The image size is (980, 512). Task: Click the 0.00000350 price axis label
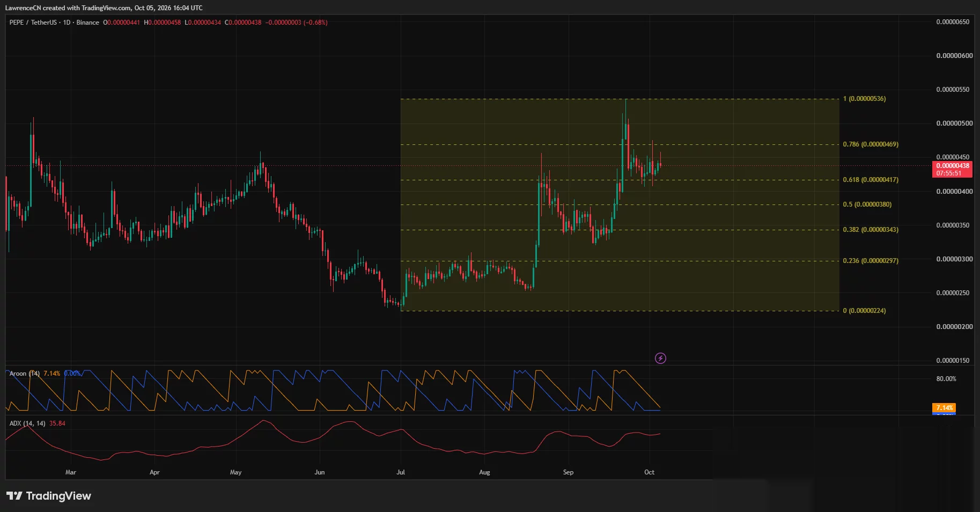[953, 225]
